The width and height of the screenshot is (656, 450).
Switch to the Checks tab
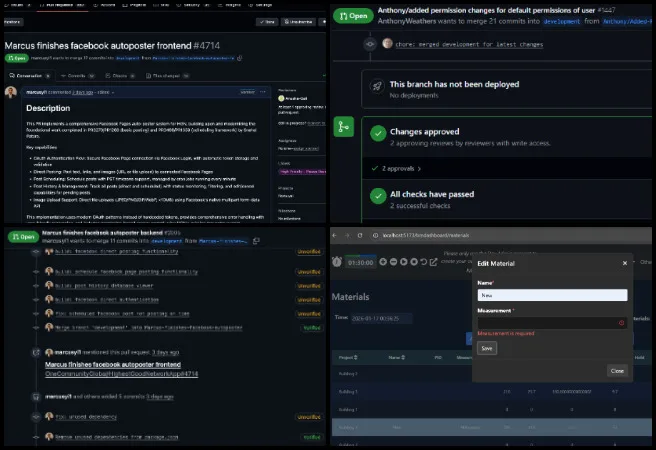120,76
